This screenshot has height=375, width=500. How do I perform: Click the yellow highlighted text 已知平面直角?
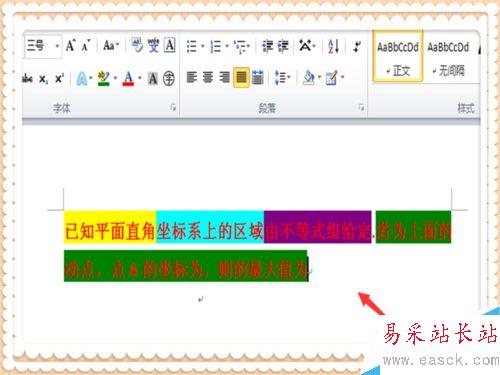(110, 231)
